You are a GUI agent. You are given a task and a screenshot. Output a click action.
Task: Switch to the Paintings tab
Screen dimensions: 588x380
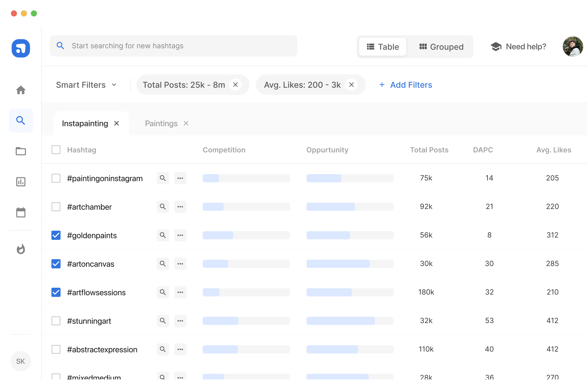161,123
